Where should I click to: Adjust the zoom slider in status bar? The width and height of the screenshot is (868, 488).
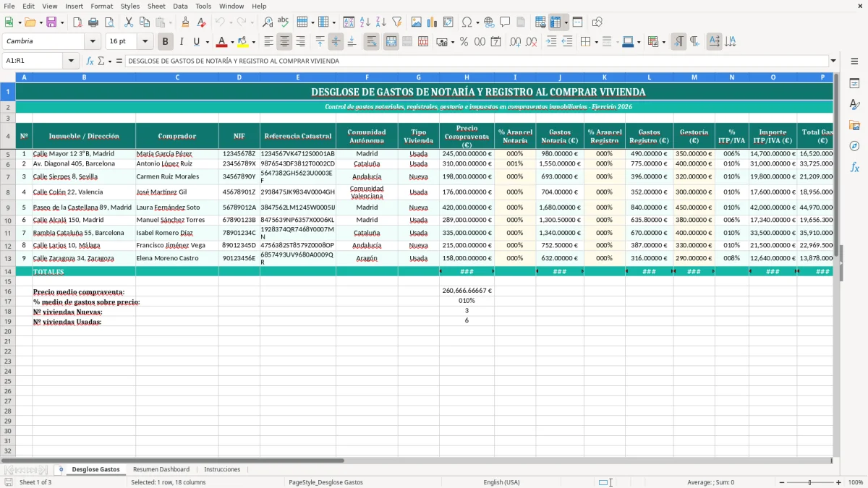tap(809, 482)
